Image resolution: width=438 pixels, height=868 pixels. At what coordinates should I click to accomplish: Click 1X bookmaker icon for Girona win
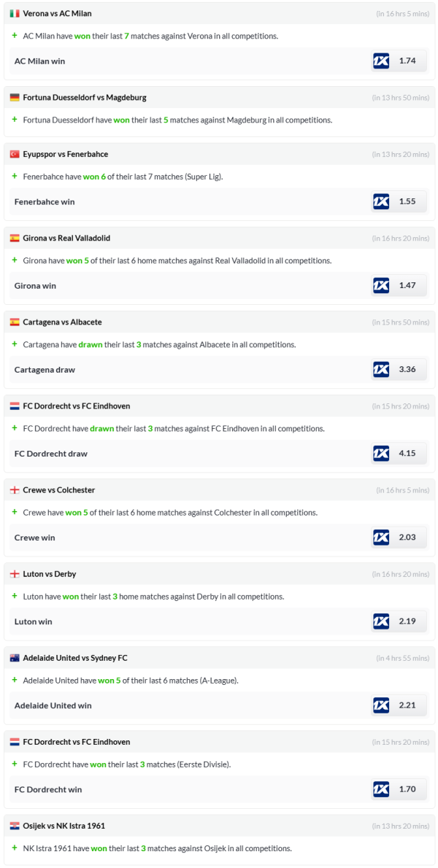point(381,285)
